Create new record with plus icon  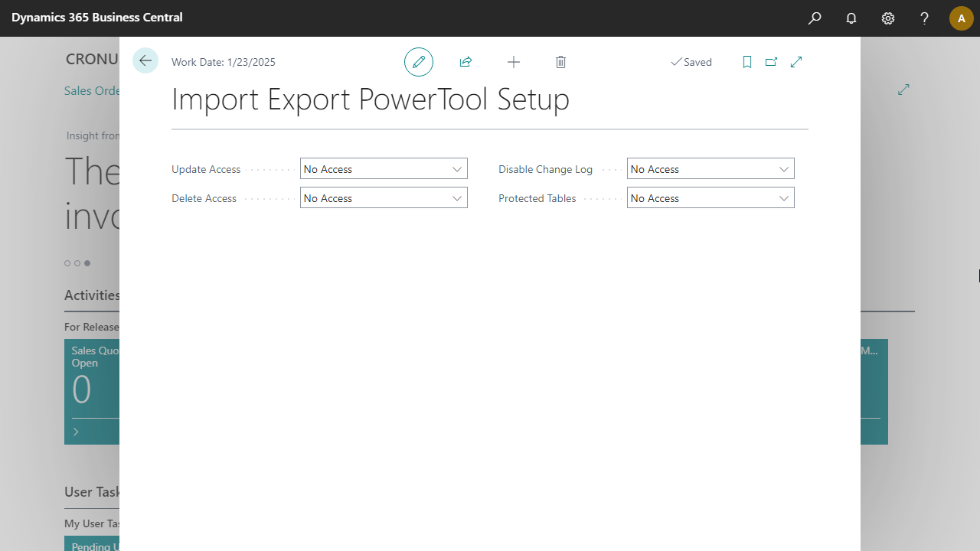pyautogui.click(x=514, y=62)
